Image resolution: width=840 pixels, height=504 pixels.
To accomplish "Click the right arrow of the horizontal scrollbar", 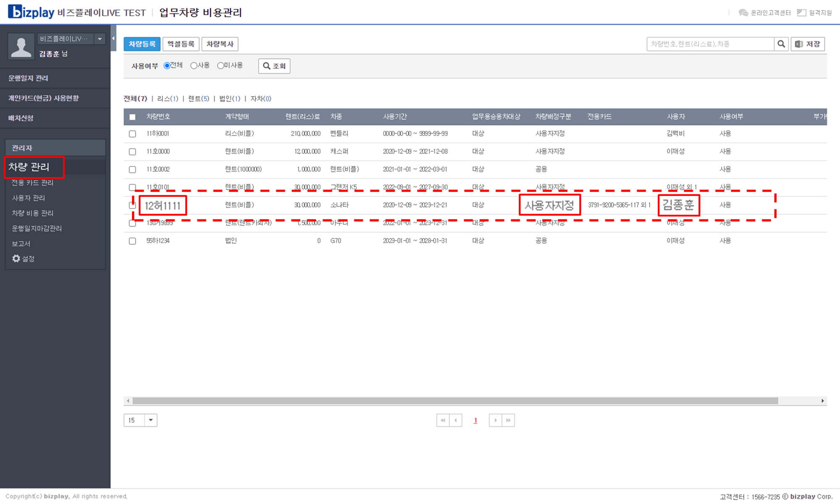I will 822,401.
